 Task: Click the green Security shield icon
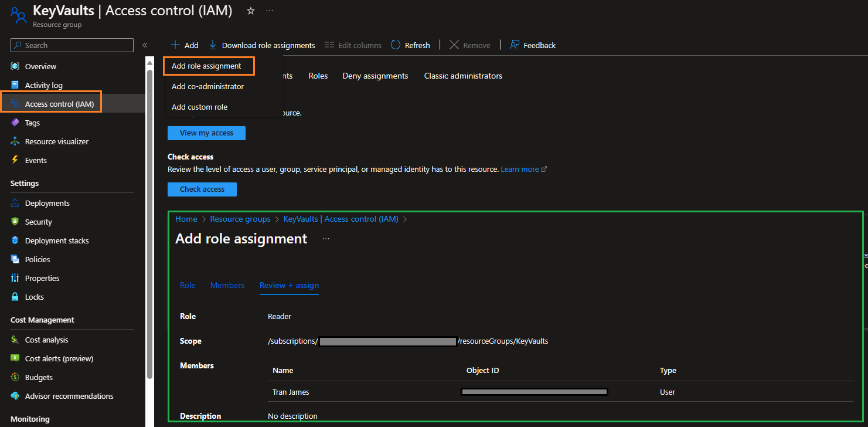coord(15,222)
